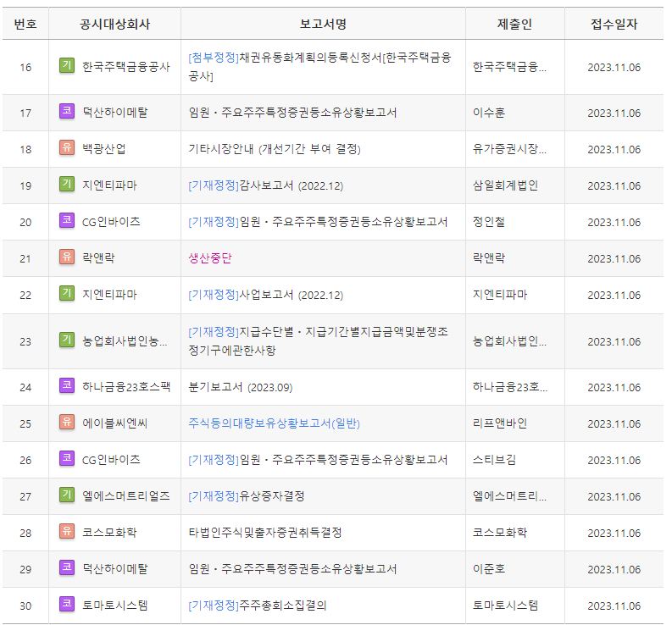Open 기타시장안내 (개선기간 부여 결정) report
This screenshot has height=625, width=672.
pos(275,149)
